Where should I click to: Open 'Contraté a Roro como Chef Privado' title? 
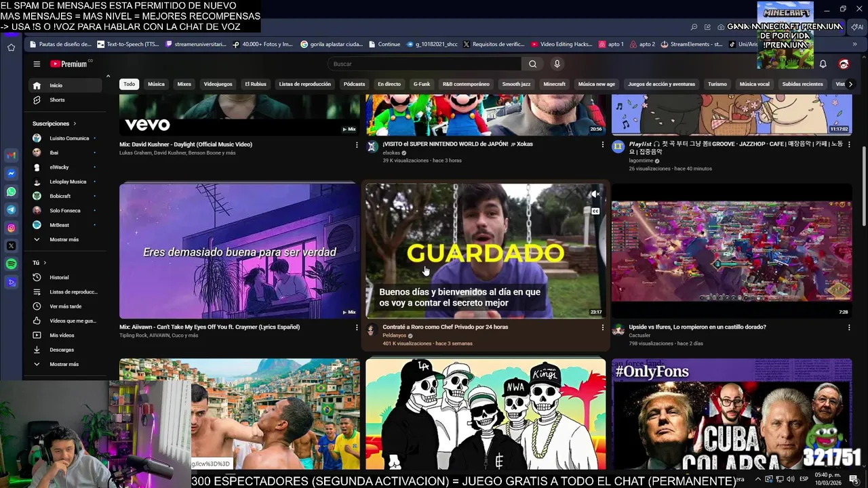coord(445,327)
